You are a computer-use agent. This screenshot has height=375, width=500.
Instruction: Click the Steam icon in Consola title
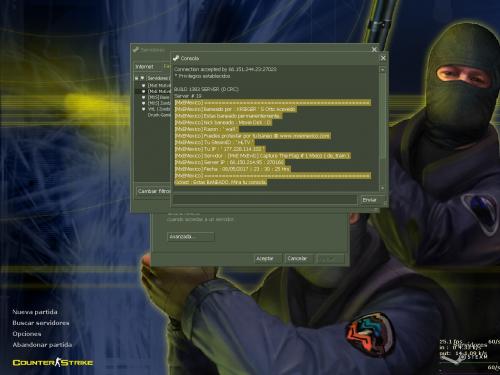(176, 58)
